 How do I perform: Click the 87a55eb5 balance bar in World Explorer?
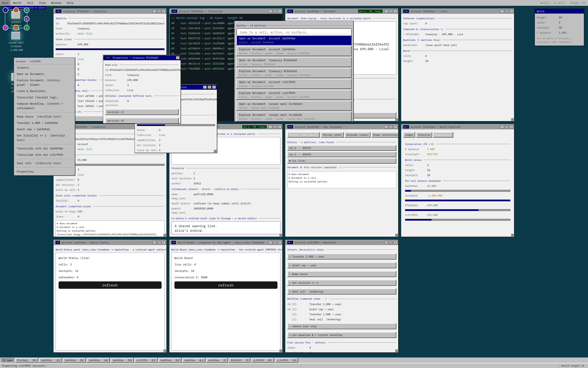tap(458, 210)
